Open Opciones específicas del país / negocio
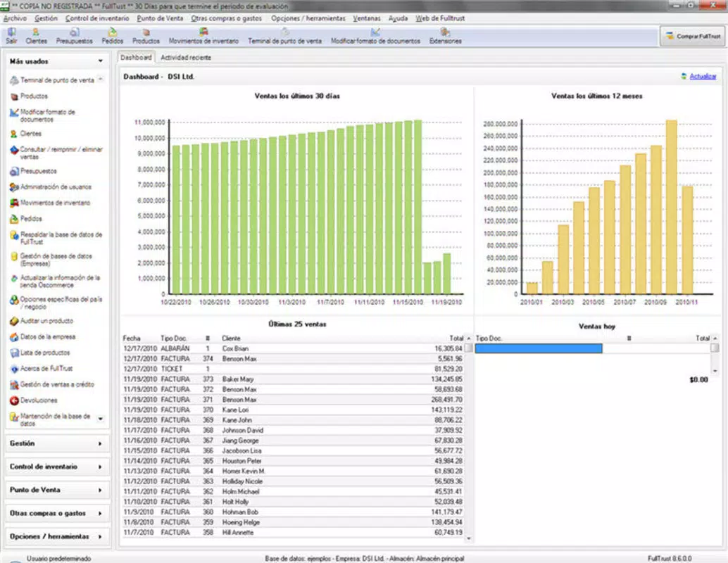This screenshot has height=563, width=728. click(x=56, y=303)
